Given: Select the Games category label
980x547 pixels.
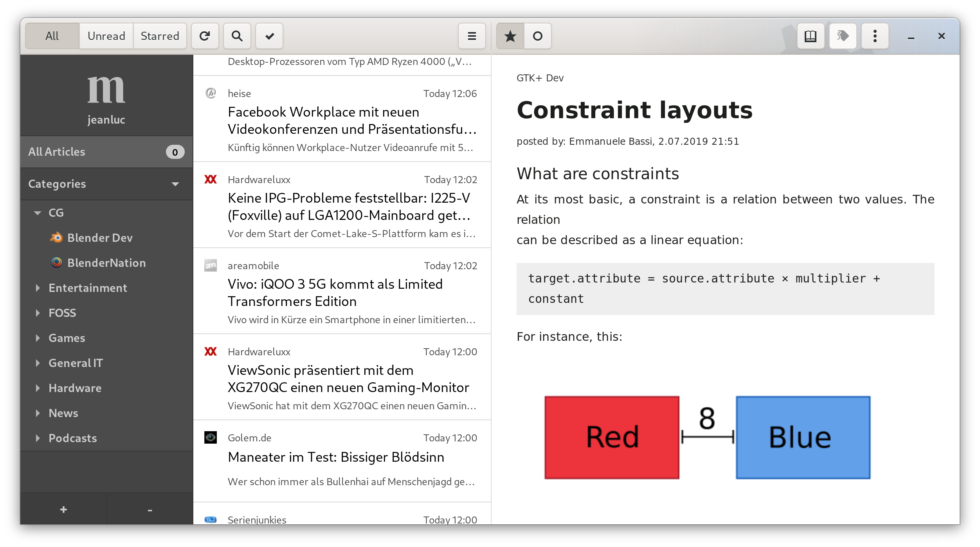Looking at the screenshot, I should (x=67, y=338).
